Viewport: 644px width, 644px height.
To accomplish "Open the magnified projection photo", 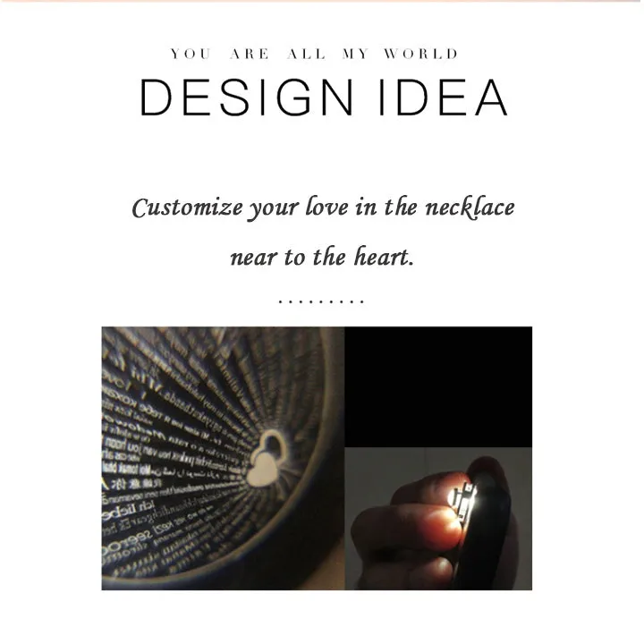I will [x=223, y=458].
